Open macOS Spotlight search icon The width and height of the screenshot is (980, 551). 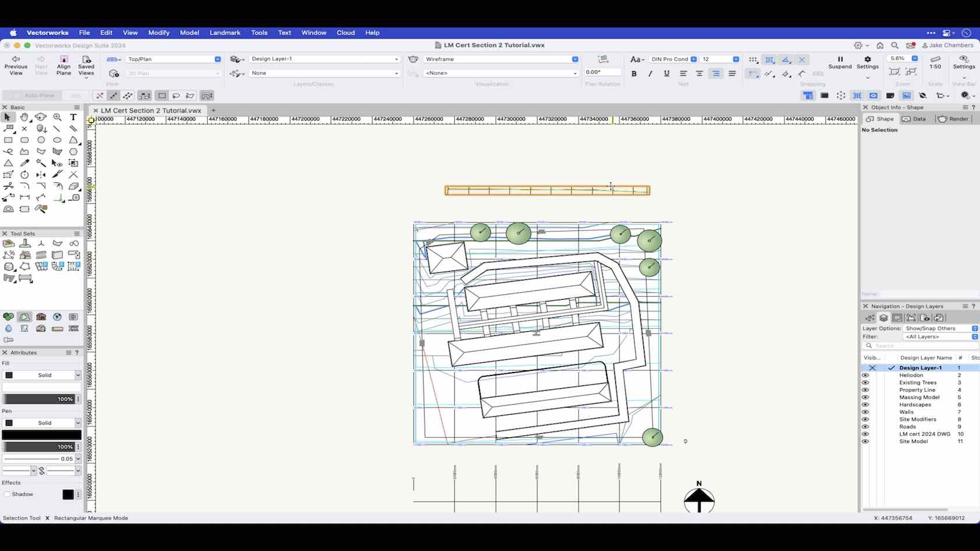894,45
